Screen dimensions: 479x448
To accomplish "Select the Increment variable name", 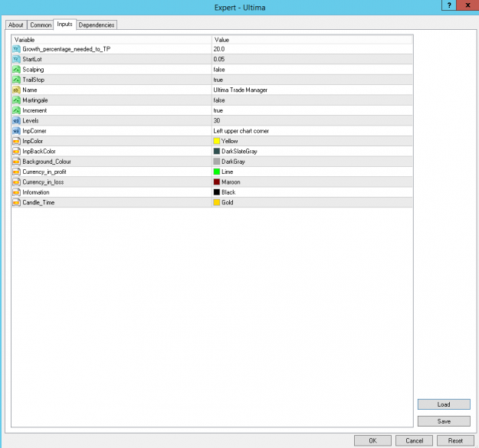I will click(x=34, y=110).
